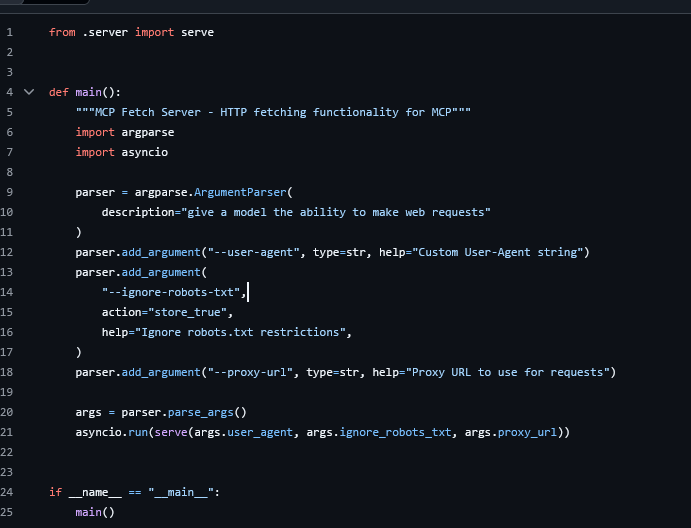Click 'add_argument' on line 12
691x528 pixels.
pyautogui.click(x=161, y=252)
